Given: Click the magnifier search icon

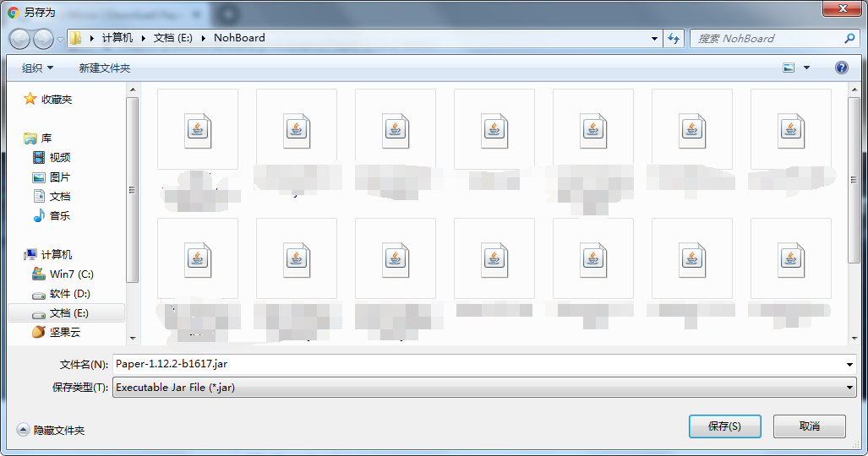Looking at the screenshot, I should click(849, 38).
